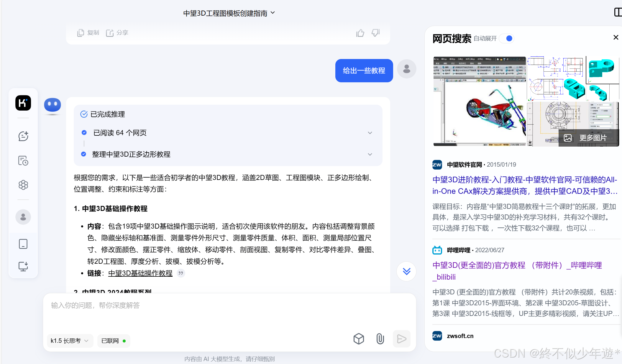Toggle the 已联网 internet search option
The image size is (622, 364).
(x=114, y=341)
